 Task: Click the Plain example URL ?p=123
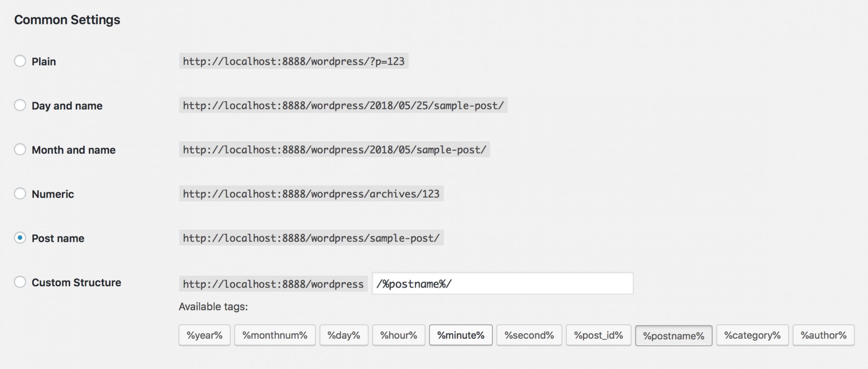tap(294, 61)
